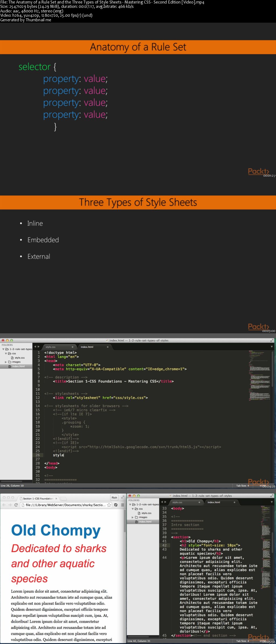Close style.css tab dot in Sublime beside Chrome
Screen dimensions: 276x644
(x=199, y=502)
